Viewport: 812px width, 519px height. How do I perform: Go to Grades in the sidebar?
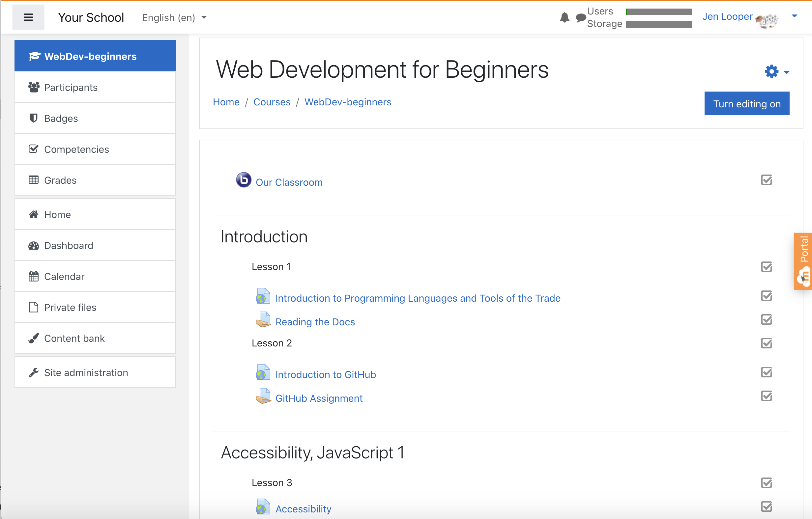click(x=60, y=180)
